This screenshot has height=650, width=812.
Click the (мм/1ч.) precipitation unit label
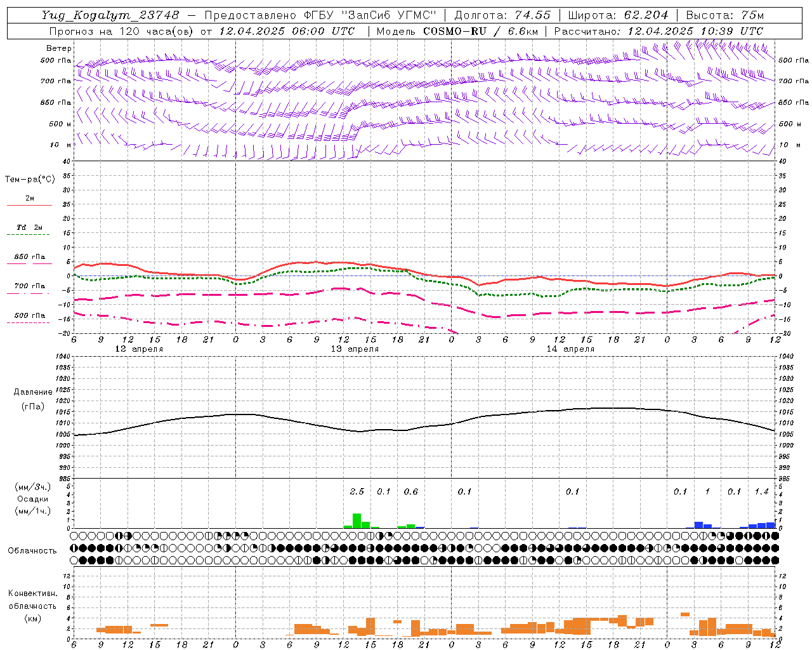[x=33, y=511]
